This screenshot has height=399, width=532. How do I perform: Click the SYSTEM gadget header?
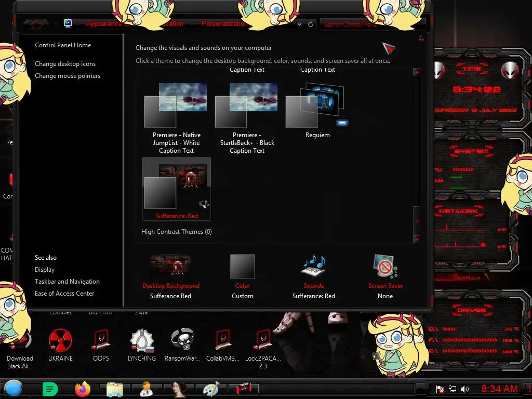[x=472, y=151]
